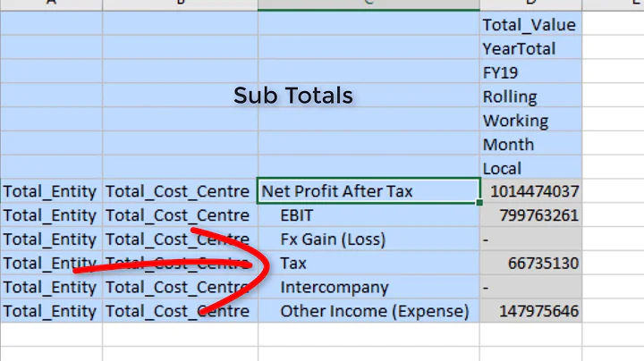Select the Rolling cell
Screen dimensions: 644x361
point(530,96)
